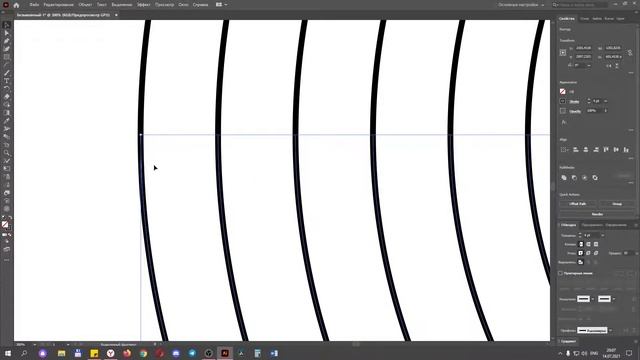Enable the dashed line checkbox in Stroke panel
This screenshot has height=360, width=640.
point(561,273)
